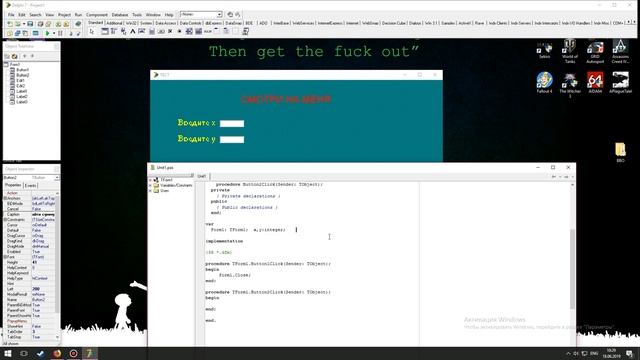
Task: Click the Firefox taskbar icon
Action: [x=57, y=353]
